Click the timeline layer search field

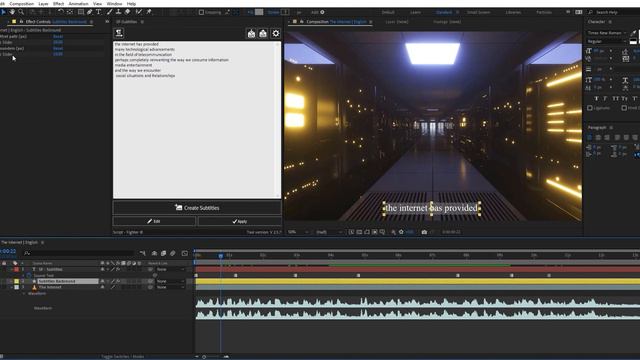[80, 253]
